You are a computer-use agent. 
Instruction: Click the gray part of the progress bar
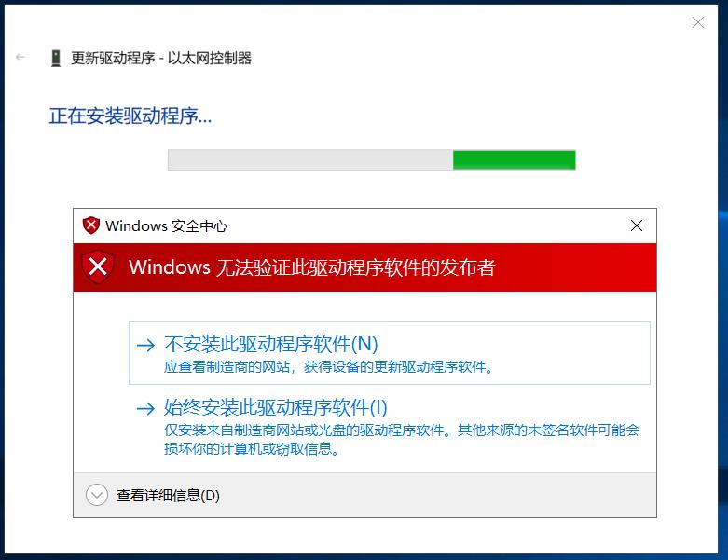[x=310, y=160]
